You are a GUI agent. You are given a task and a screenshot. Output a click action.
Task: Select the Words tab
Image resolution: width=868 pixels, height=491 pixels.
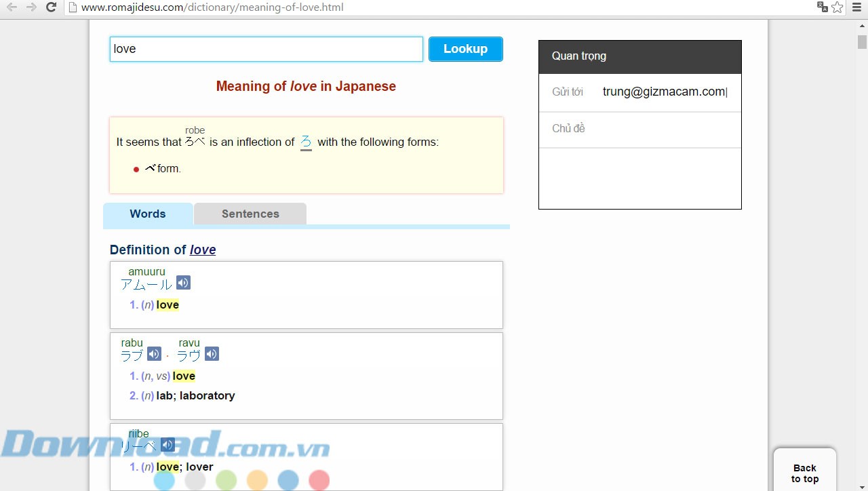pyautogui.click(x=148, y=214)
